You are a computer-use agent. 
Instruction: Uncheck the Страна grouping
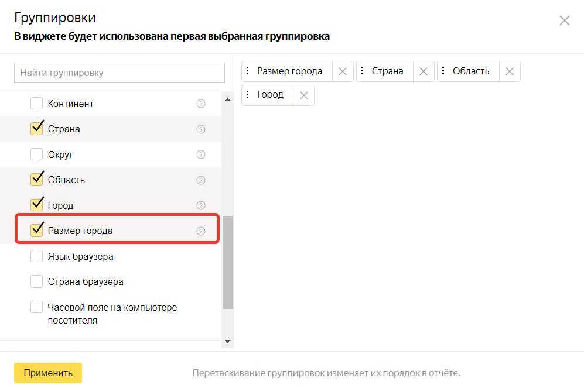click(36, 129)
